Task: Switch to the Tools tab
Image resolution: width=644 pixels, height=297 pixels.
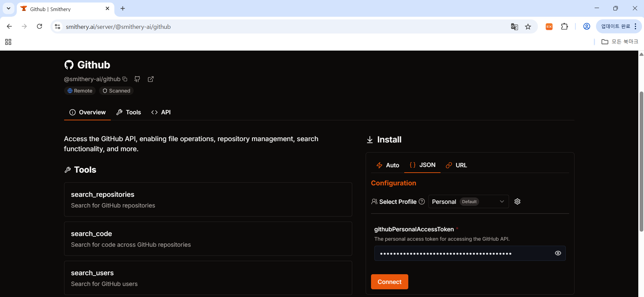Action: pos(129,112)
